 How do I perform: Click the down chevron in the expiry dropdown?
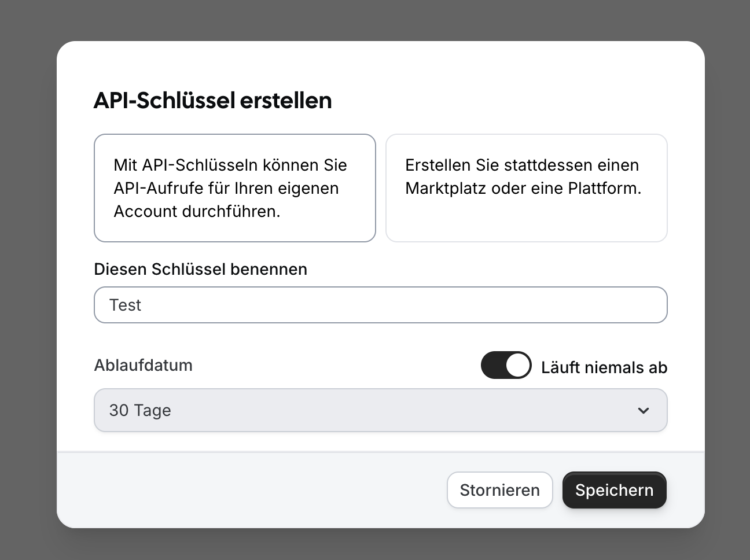(x=643, y=410)
